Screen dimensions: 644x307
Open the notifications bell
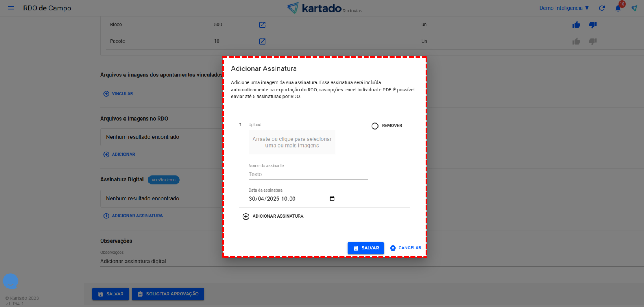tap(618, 8)
